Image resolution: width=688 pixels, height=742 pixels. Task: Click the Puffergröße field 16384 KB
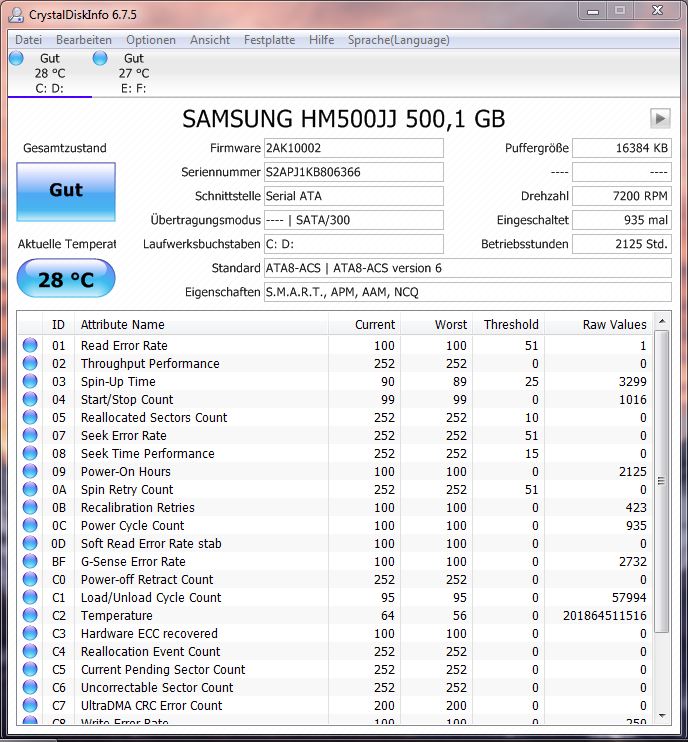pos(622,148)
